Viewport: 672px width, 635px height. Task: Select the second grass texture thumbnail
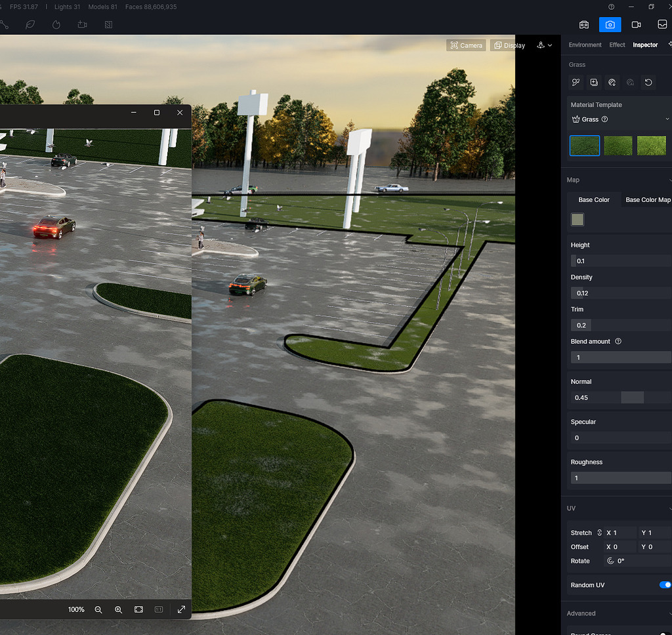pos(618,145)
